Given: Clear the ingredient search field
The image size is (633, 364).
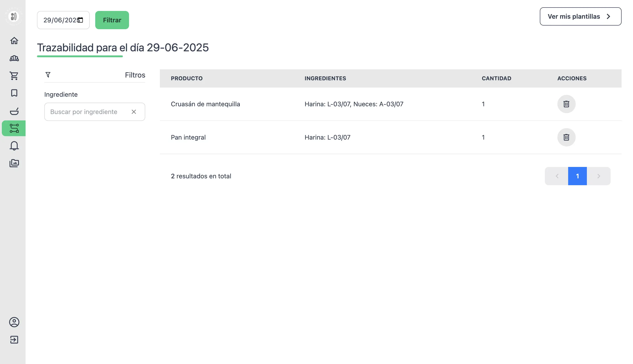Looking at the screenshot, I should click(134, 112).
